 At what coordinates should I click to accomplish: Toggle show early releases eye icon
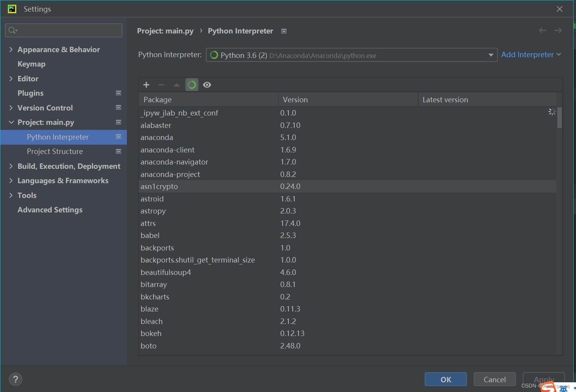click(x=207, y=85)
